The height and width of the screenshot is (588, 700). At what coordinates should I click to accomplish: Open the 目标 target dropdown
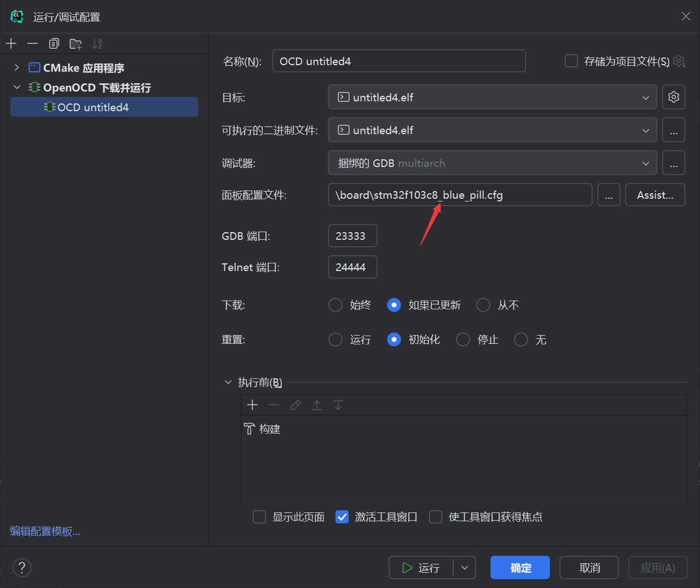493,97
